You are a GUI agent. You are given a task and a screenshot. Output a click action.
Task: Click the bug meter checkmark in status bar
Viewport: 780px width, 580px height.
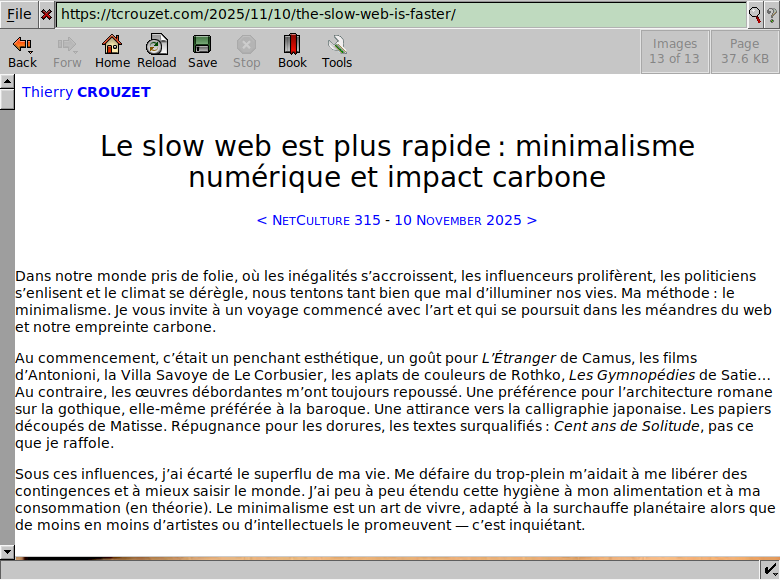(x=770, y=569)
